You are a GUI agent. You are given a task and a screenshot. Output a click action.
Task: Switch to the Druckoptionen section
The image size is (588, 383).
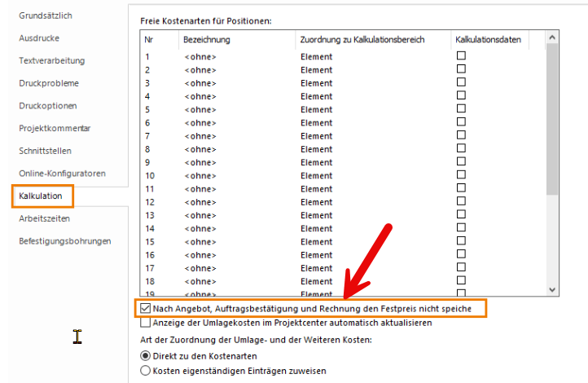point(47,106)
